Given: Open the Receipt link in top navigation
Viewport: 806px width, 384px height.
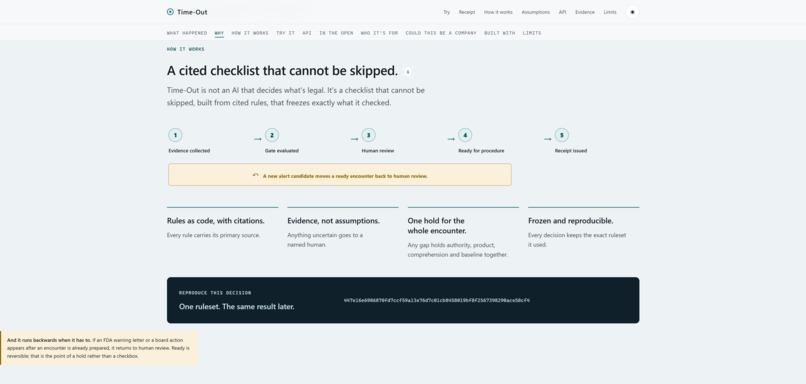Looking at the screenshot, I should tap(467, 12).
